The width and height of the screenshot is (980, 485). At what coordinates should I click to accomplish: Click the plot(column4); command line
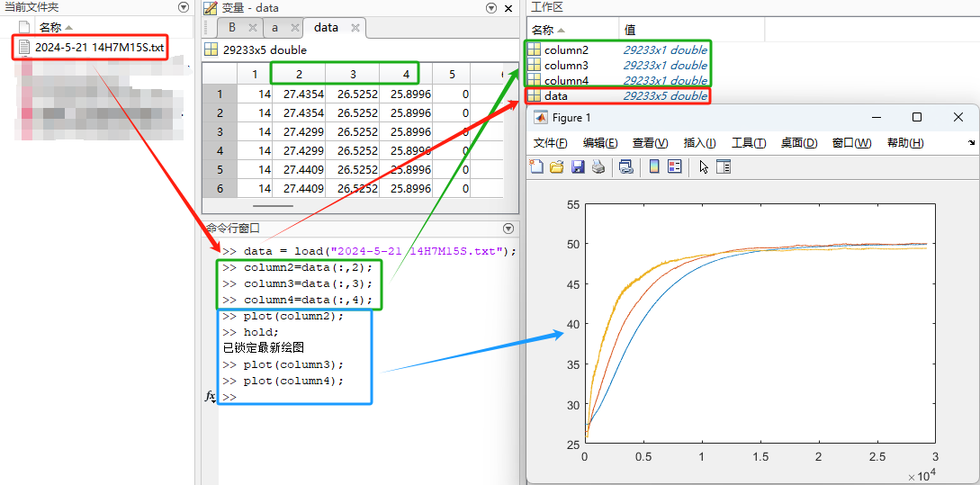pyautogui.click(x=283, y=381)
